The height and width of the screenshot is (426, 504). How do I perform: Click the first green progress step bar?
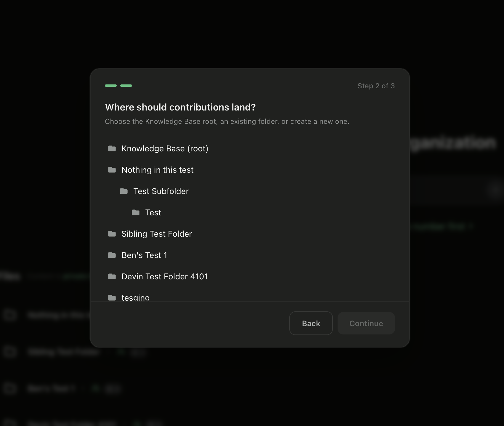(111, 86)
